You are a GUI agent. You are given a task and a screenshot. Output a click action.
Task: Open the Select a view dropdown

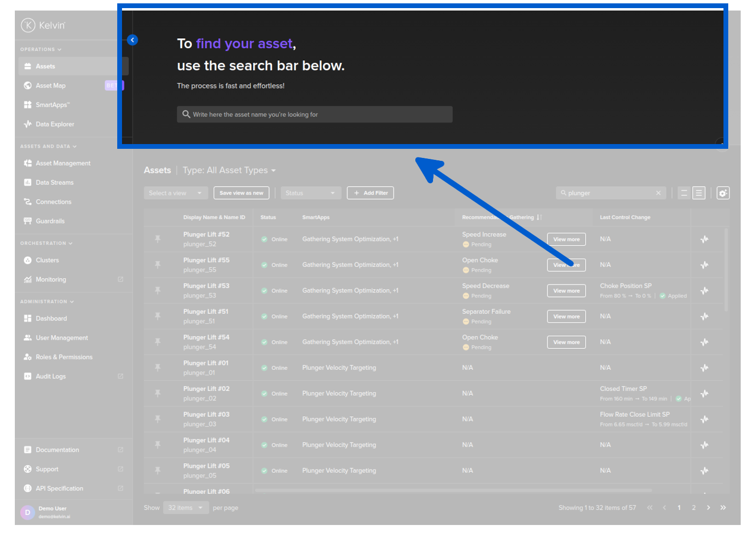tap(175, 193)
